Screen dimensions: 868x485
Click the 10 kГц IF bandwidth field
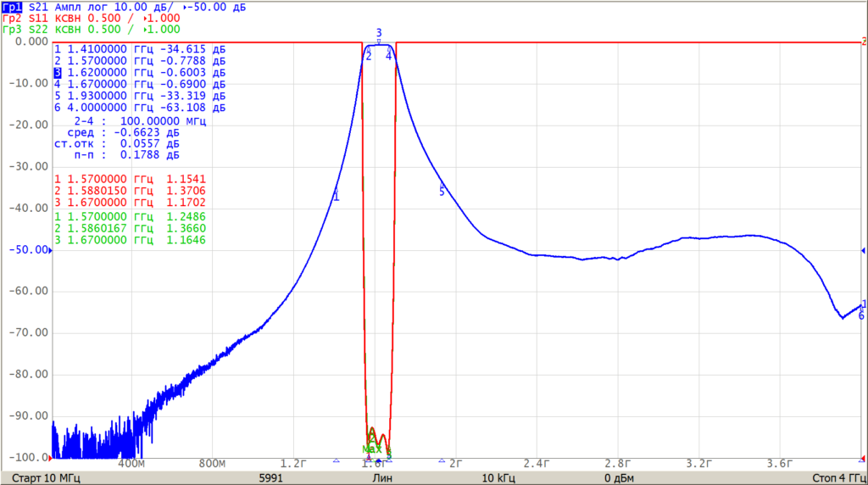(498, 478)
